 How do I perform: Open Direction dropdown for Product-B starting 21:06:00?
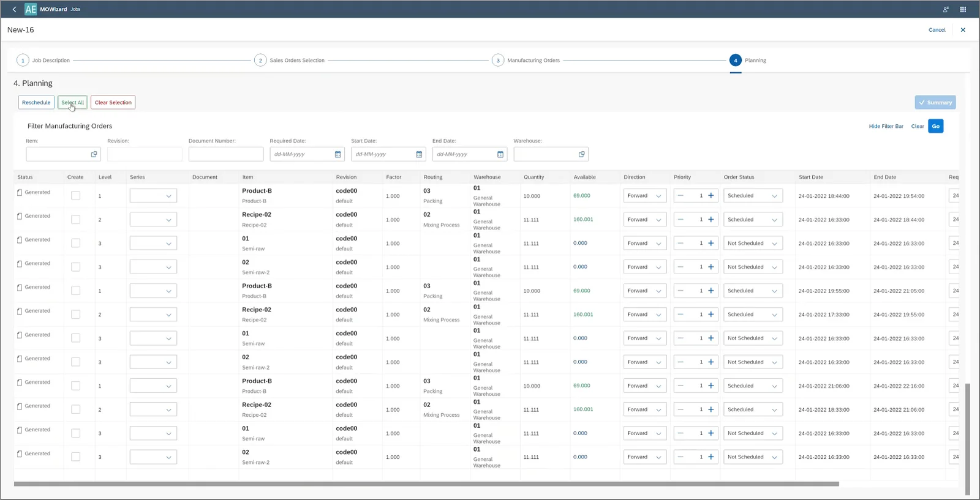click(645, 386)
